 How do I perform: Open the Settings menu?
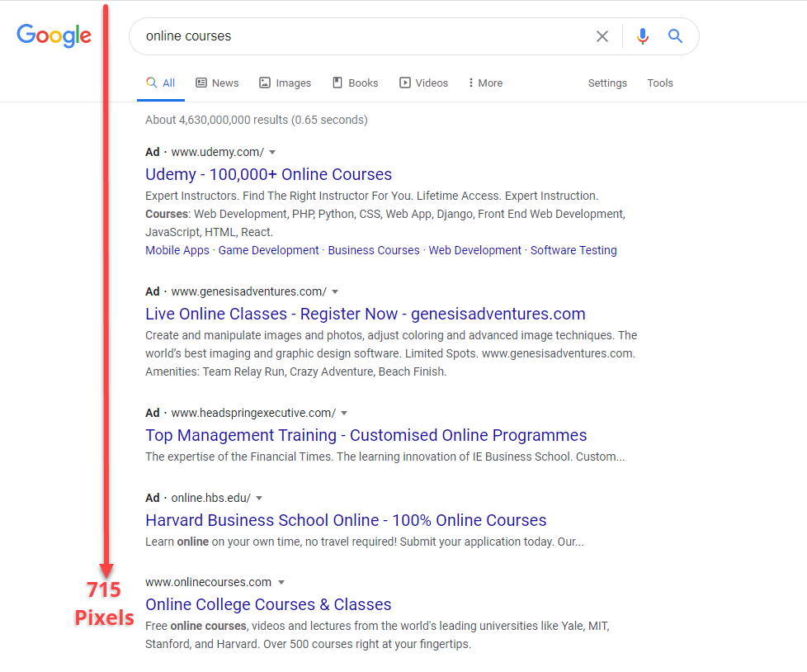click(x=607, y=83)
